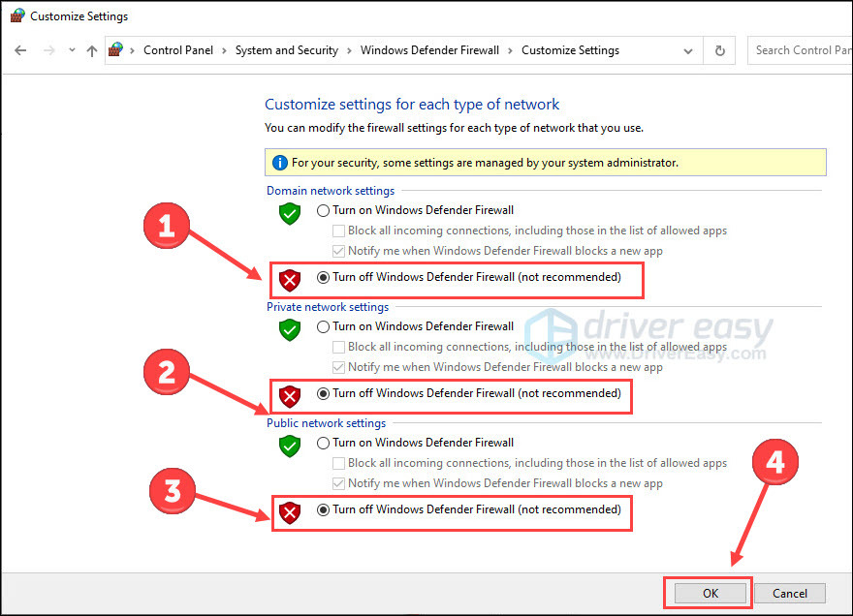Click the green shield icon under Domain network settings
This screenshot has width=853, height=616.
(x=289, y=214)
